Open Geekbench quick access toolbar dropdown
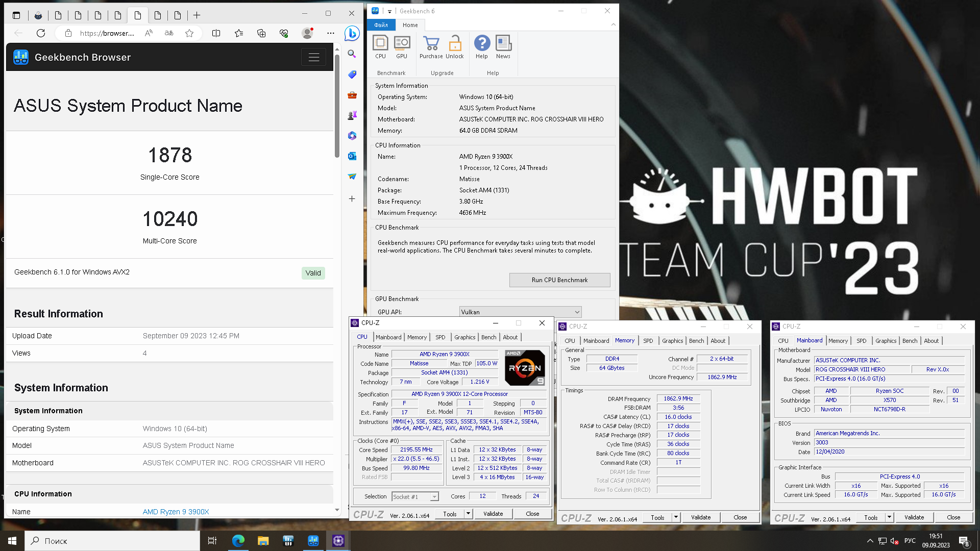Image resolution: width=980 pixels, height=551 pixels. [389, 11]
